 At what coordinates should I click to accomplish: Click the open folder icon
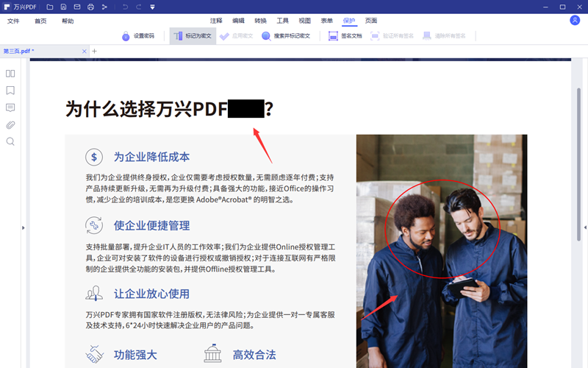point(50,7)
